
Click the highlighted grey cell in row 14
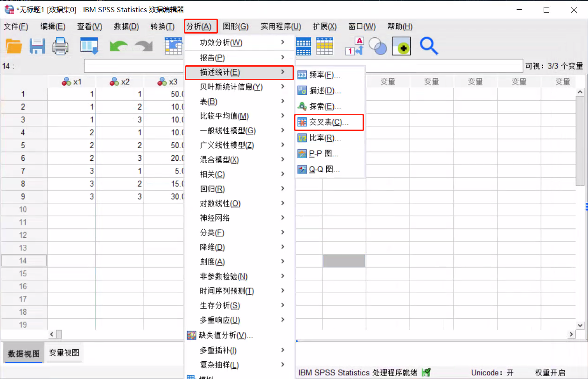pos(344,261)
